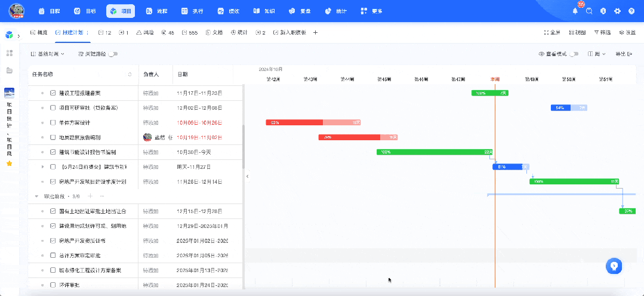Viewport: 644px width, 296px height.
Task: Expand the 【5月24日前提交】 task row
Action: [42, 167]
